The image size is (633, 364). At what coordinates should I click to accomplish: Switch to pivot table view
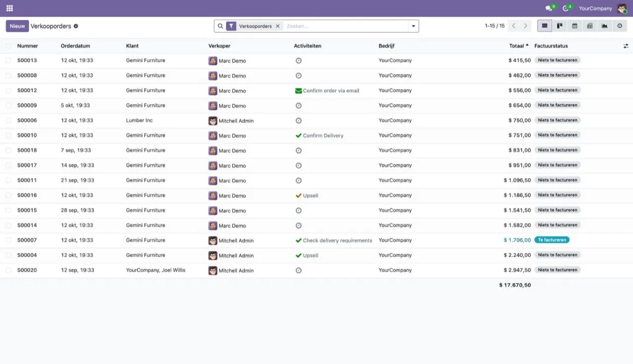click(589, 26)
